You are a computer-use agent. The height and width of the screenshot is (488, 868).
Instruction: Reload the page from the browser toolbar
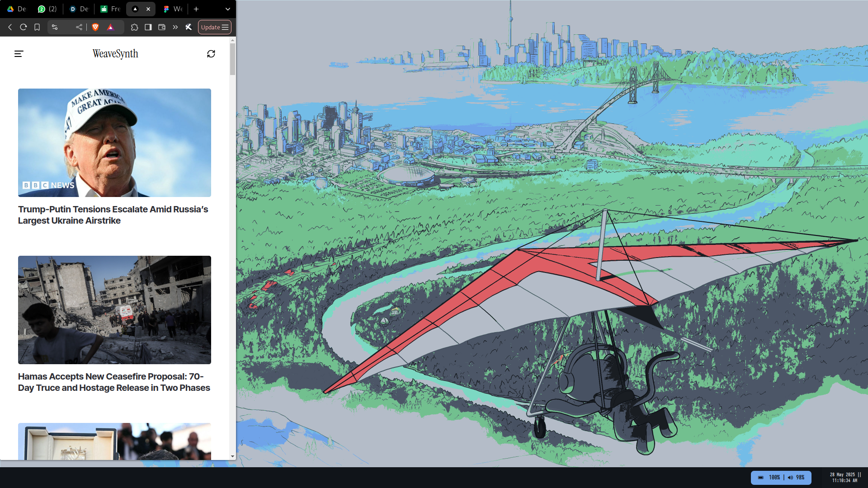click(24, 27)
